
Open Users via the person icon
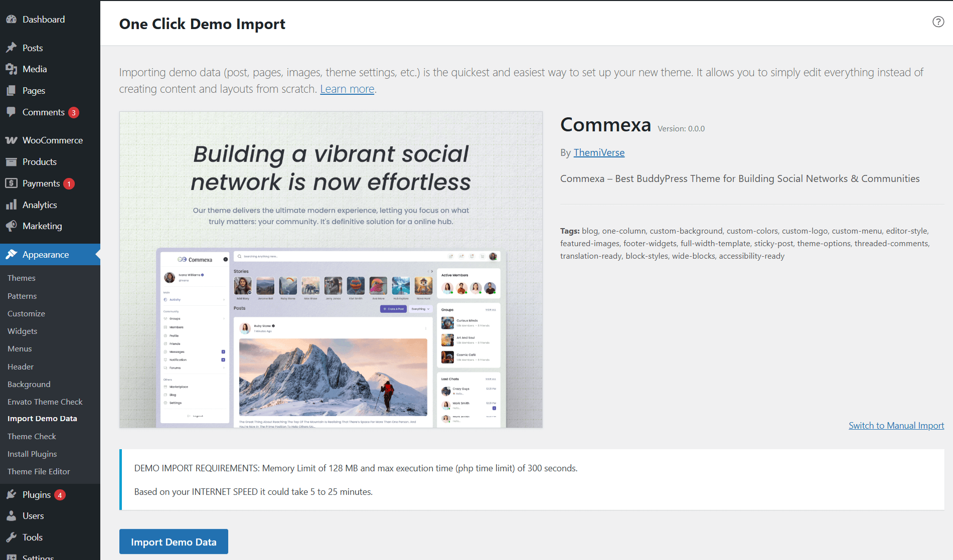(12, 515)
